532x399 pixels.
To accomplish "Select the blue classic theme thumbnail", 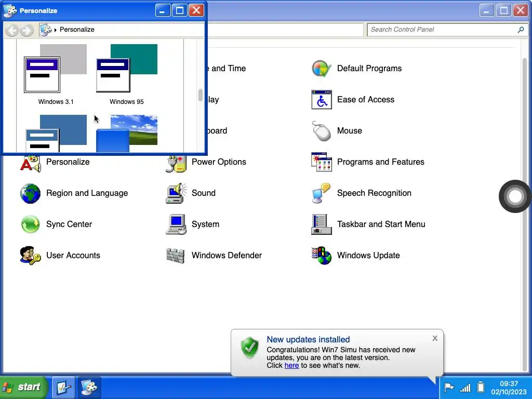I will point(56,134).
